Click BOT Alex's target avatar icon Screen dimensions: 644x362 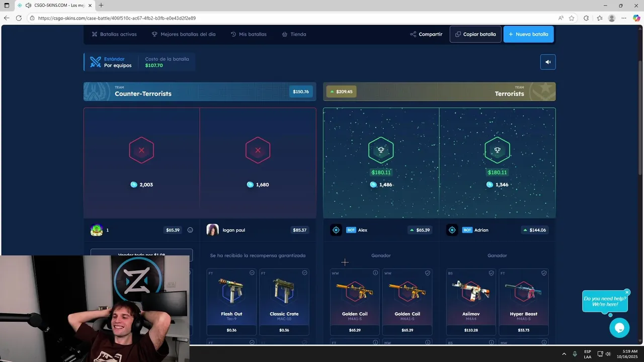click(x=336, y=230)
